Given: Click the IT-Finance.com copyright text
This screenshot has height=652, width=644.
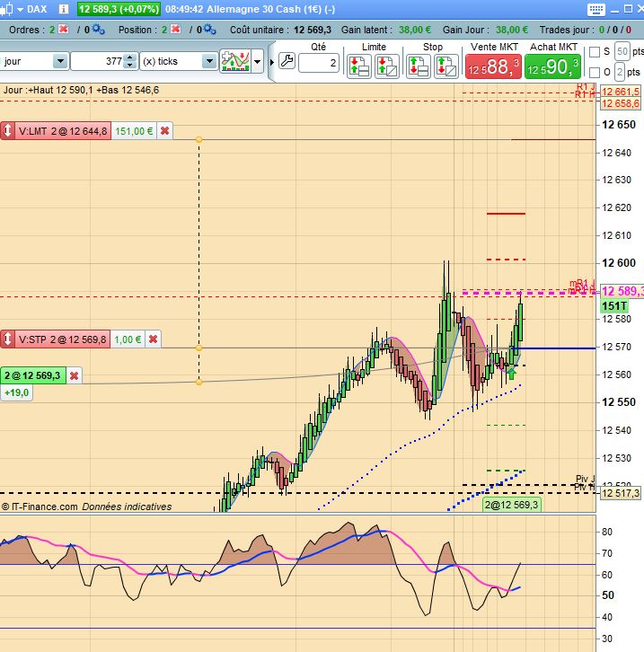Looking at the screenshot, I should 86,506.
